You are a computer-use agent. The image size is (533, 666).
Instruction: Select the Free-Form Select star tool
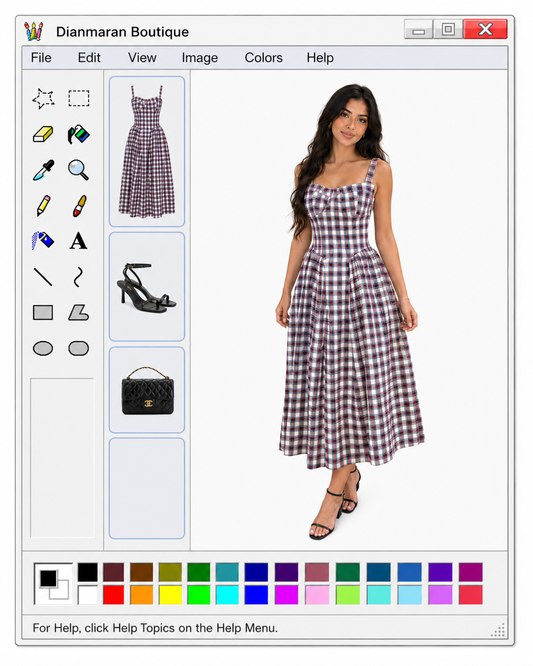(43, 99)
